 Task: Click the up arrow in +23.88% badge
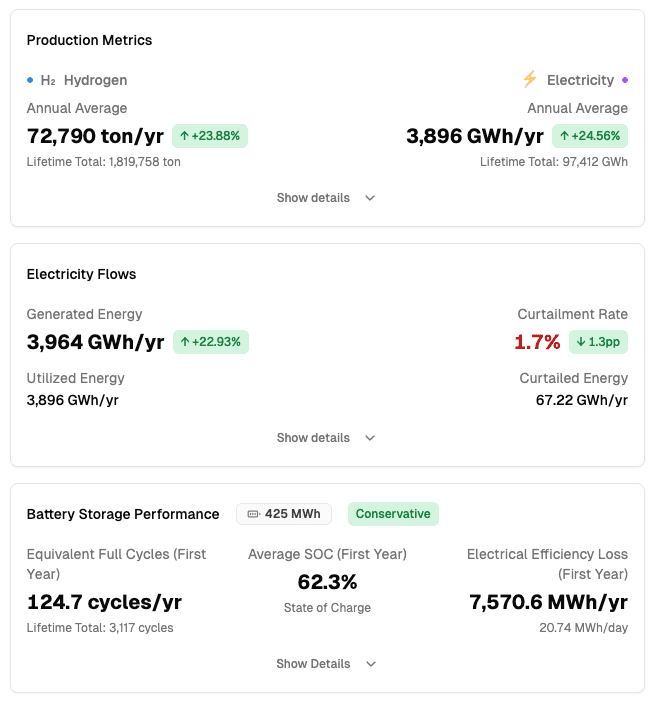[184, 136]
